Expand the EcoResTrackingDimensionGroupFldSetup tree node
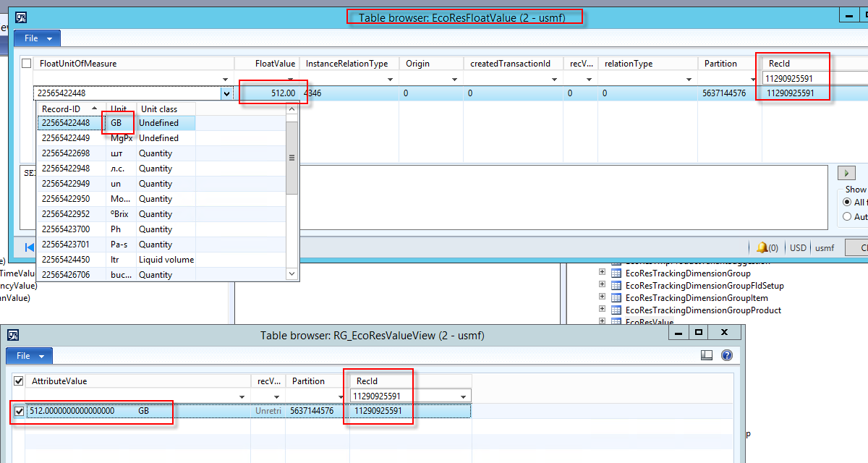The height and width of the screenshot is (463, 868). 602,285
